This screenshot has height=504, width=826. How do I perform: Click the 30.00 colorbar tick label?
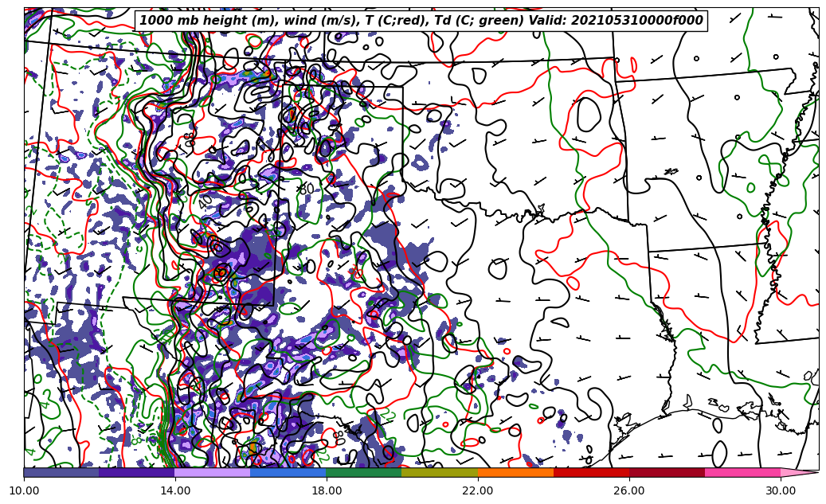coord(781,491)
